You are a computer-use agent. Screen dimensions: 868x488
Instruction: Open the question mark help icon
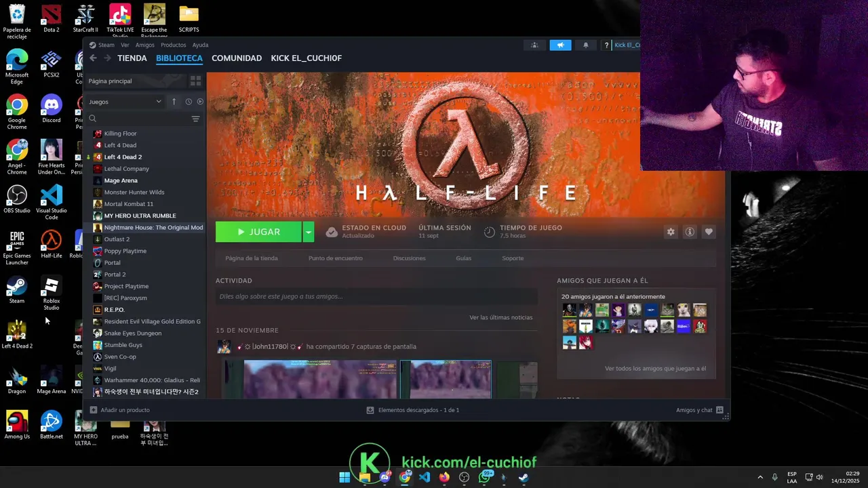(606, 45)
